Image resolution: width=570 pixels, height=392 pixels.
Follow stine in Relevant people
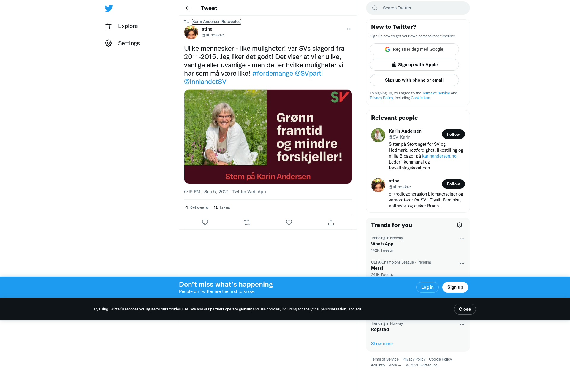tap(453, 184)
